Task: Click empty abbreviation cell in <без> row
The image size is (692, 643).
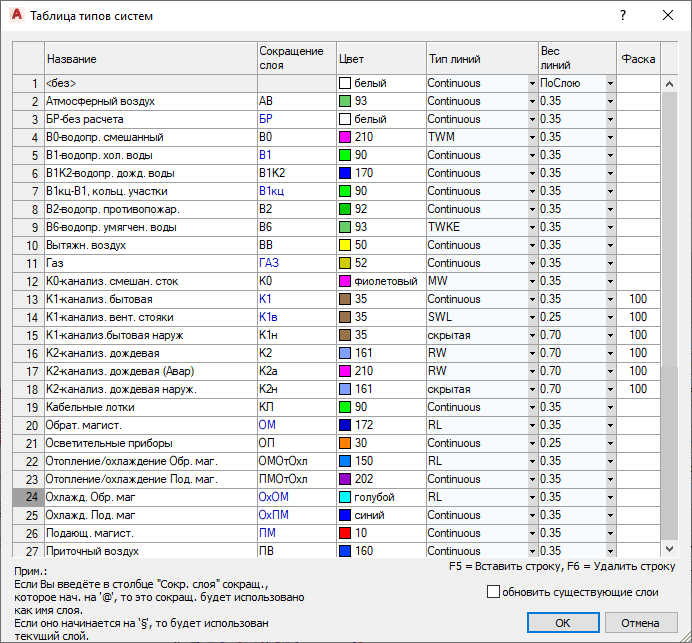Action: [297, 83]
